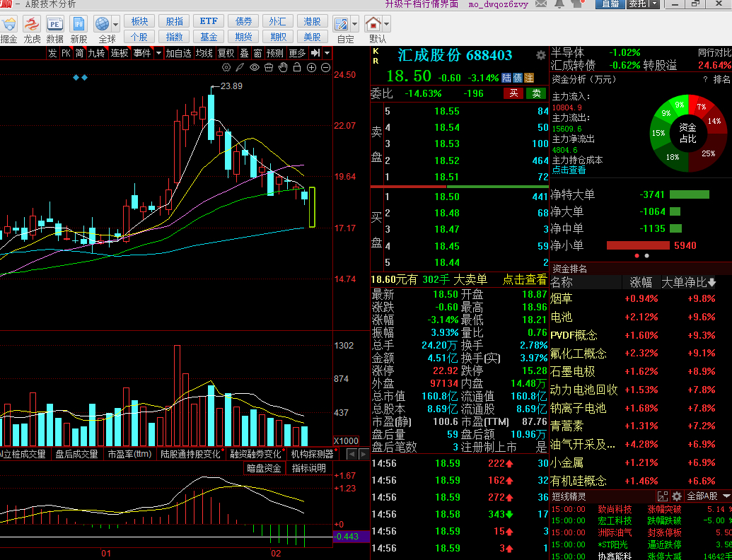This screenshot has height=560, width=732.
Task: Select the hand pan tool
Action: pos(283,68)
